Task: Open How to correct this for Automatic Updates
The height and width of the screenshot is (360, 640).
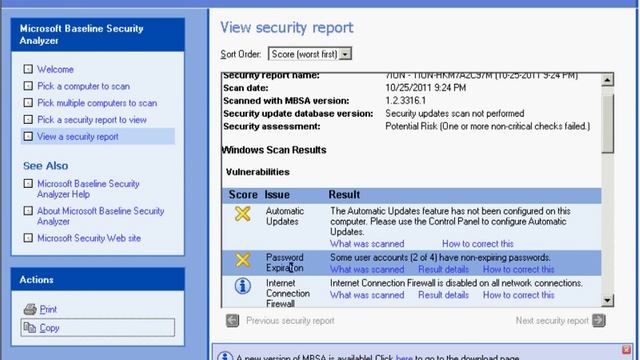Action: click(x=478, y=244)
